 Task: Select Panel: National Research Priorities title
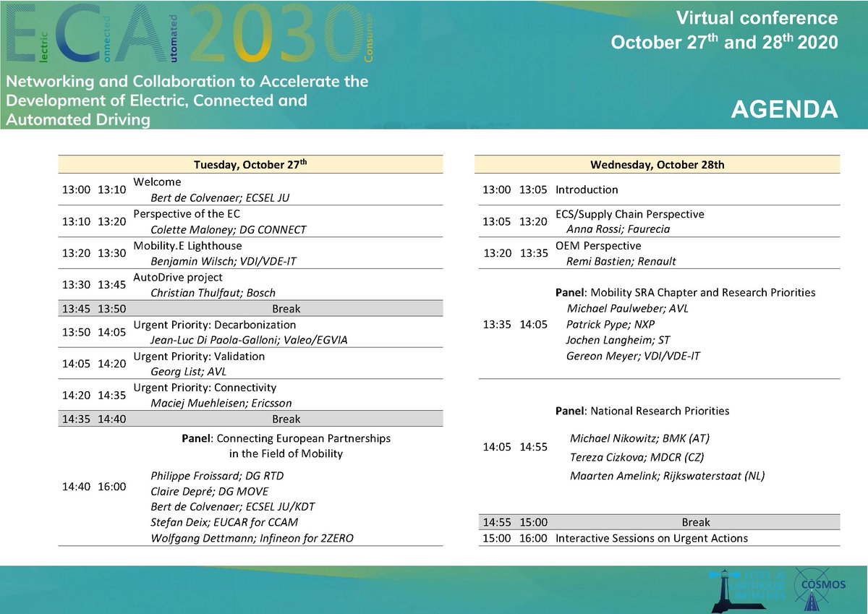pyautogui.click(x=642, y=411)
